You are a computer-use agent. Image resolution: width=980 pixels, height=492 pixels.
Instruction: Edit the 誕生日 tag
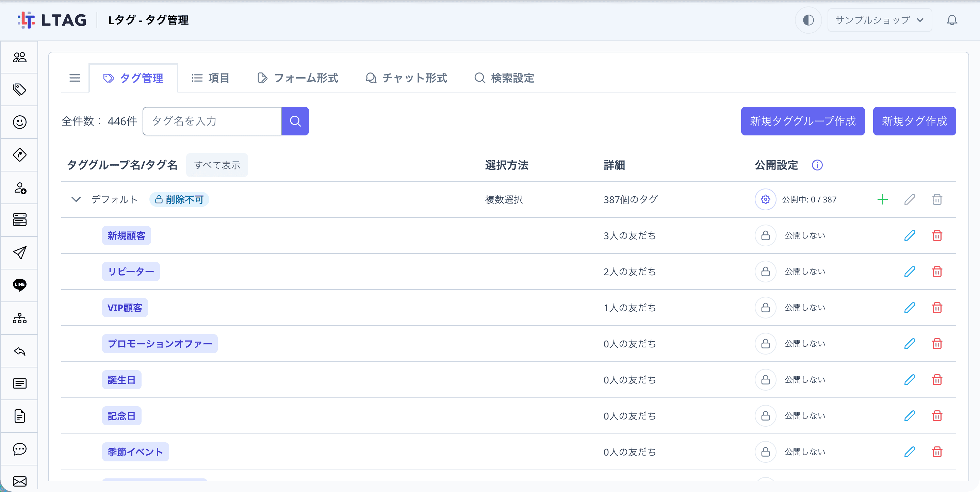pyautogui.click(x=909, y=380)
